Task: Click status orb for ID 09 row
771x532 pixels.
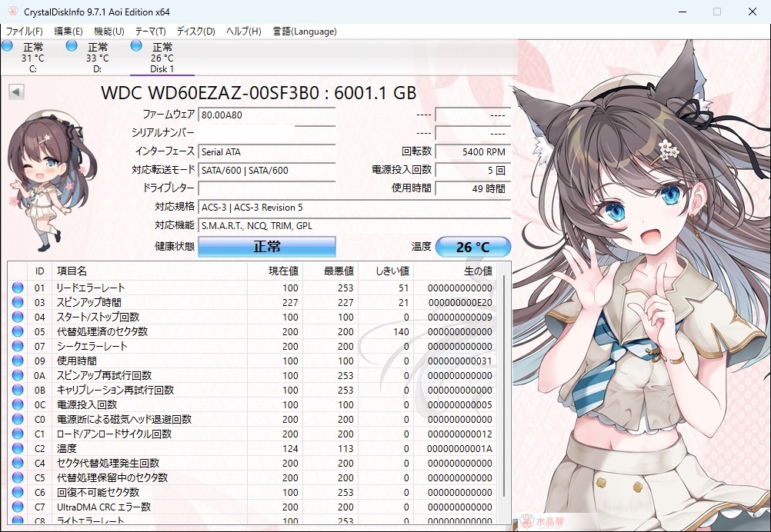Action: [18, 361]
